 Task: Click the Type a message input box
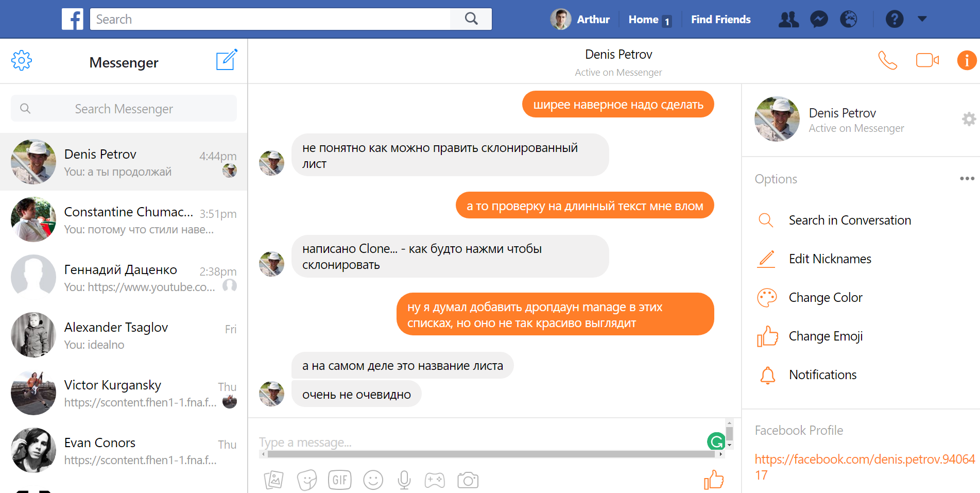[x=483, y=442]
